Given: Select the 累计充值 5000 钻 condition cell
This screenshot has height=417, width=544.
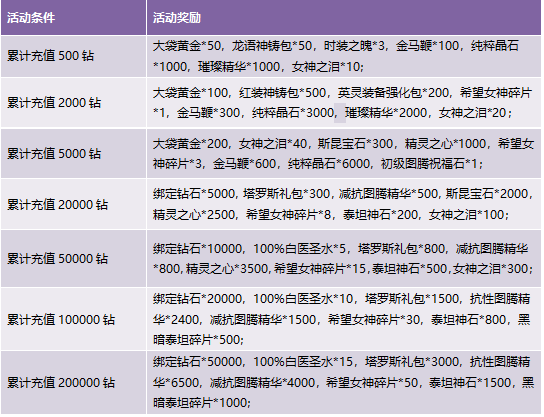Looking at the screenshot, I should 73,153.
